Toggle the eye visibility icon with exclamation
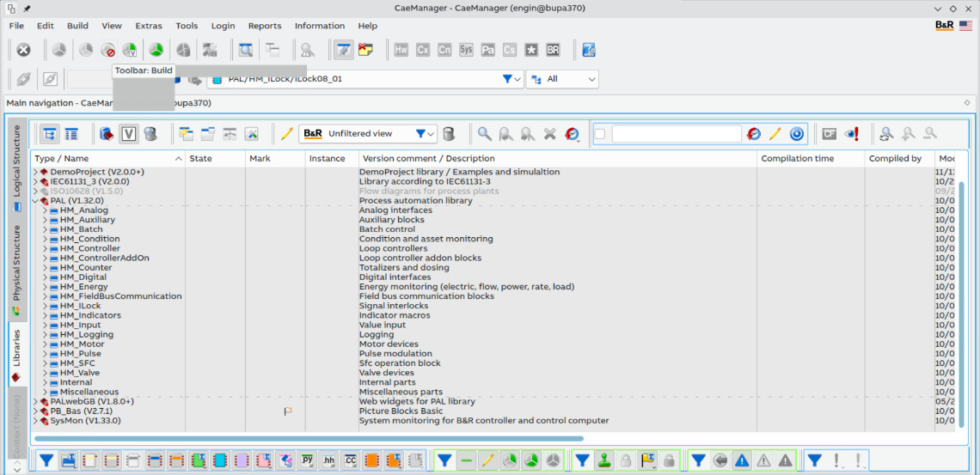The image size is (980, 475). (x=851, y=134)
